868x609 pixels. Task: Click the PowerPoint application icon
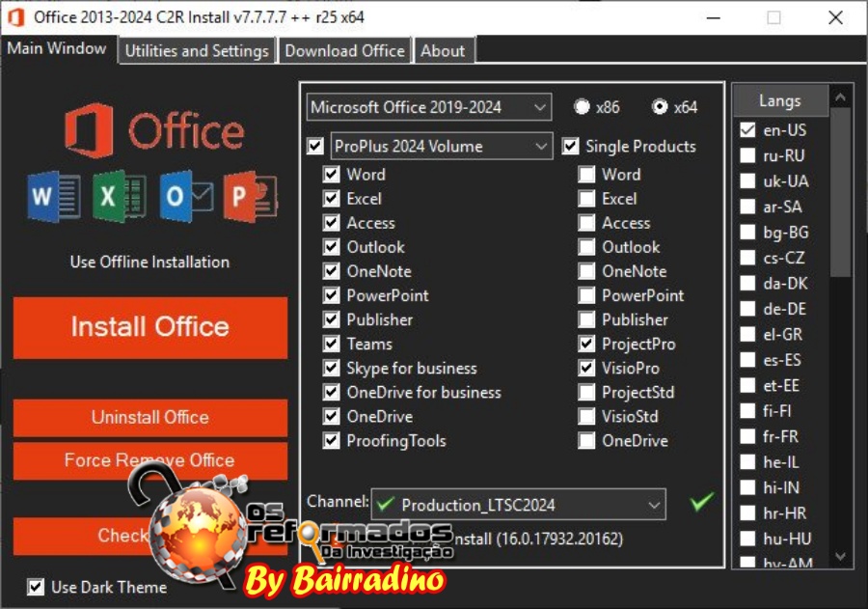point(251,197)
